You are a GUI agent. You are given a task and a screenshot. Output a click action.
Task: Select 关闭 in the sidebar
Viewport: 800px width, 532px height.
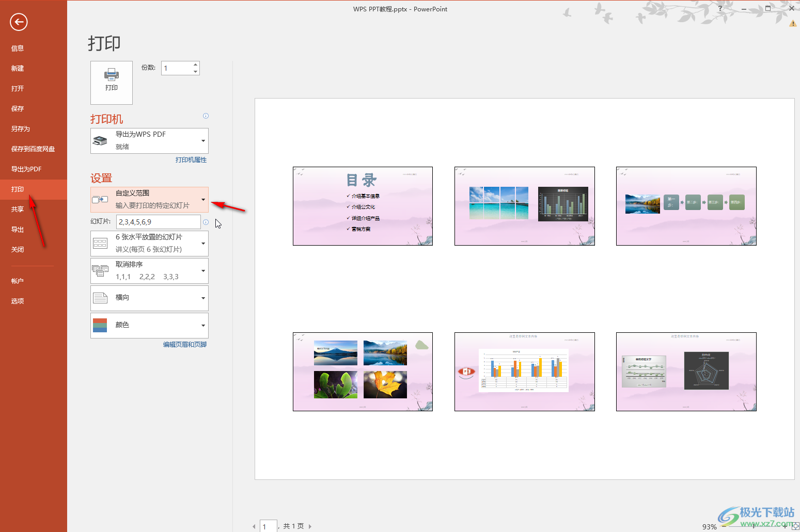pos(34,249)
